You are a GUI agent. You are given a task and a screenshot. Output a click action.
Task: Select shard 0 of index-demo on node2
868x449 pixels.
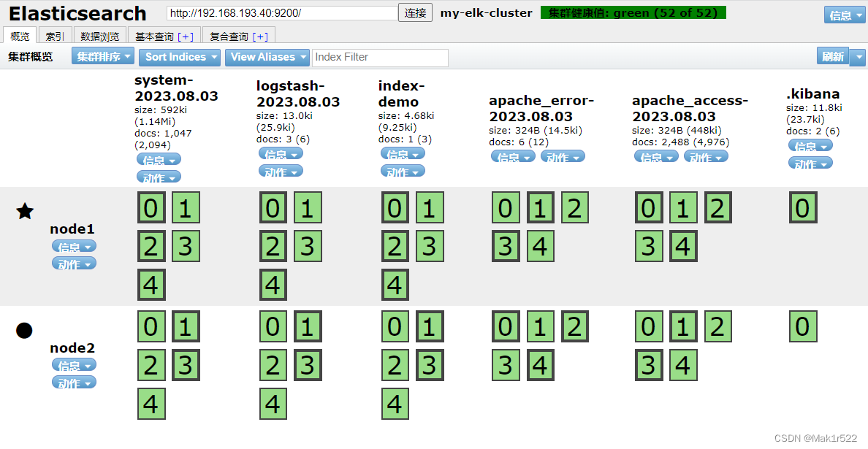click(395, 326)
